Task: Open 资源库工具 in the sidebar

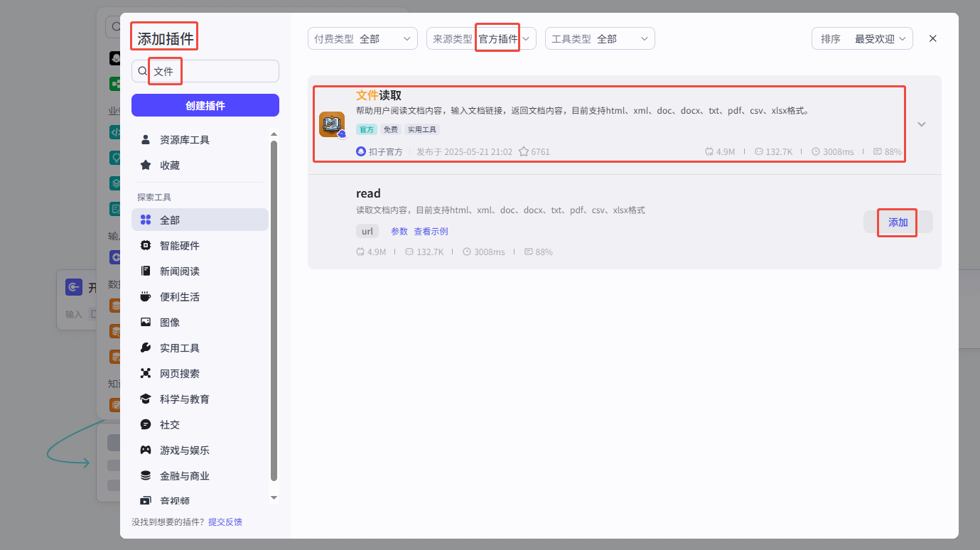Action: (x=184, y=140)
